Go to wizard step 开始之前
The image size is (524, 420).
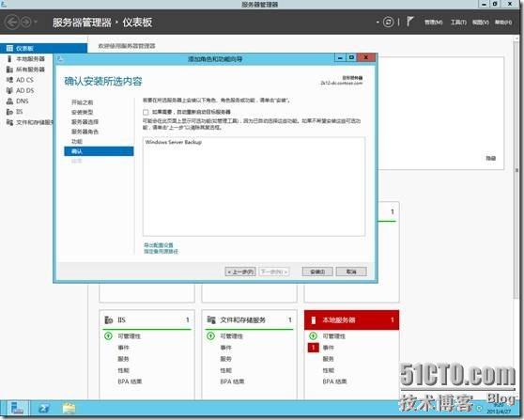pyautogui.click(x=83, y=102)
